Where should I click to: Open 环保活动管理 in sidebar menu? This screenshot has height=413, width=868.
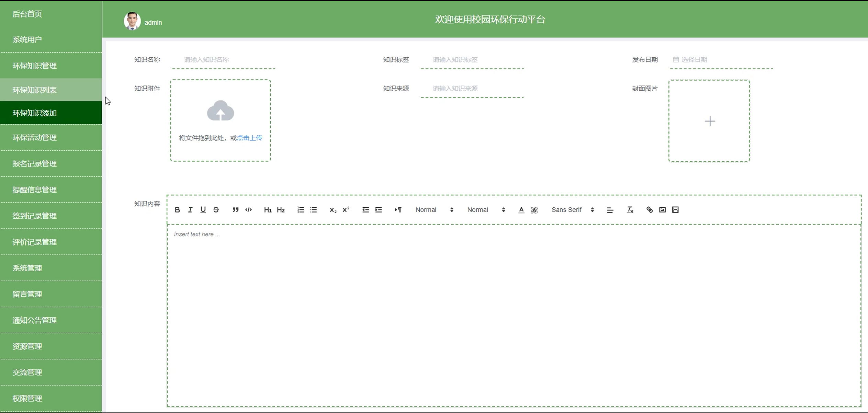34,138
